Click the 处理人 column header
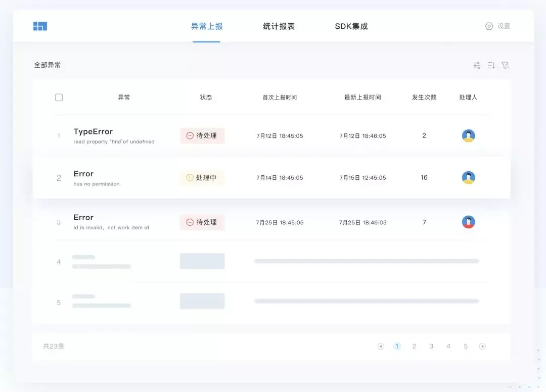 (x=468, y=97)
